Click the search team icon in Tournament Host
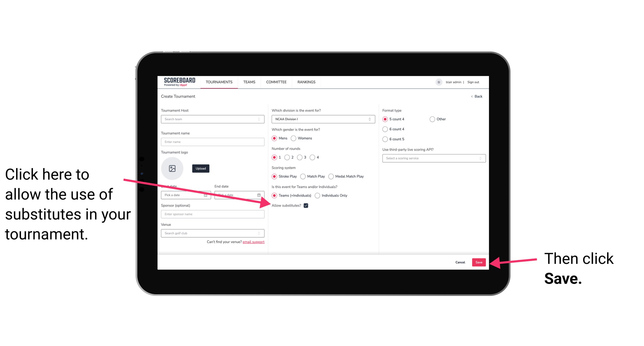Screen dimensions: 644x346 261,119
